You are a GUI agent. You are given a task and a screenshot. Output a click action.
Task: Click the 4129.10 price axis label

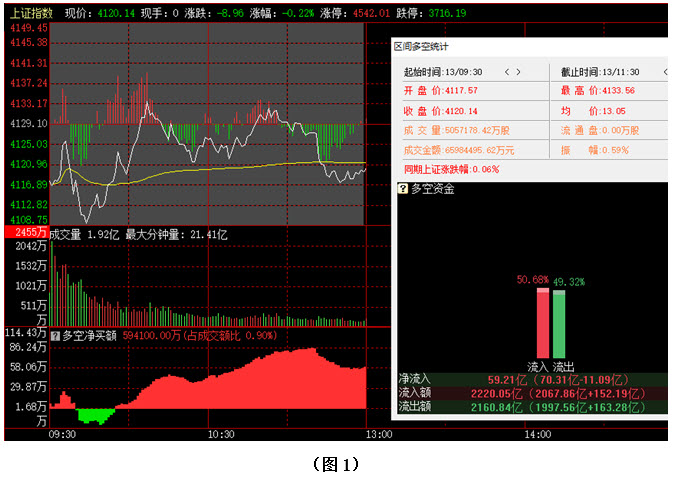tap(26, 124)
